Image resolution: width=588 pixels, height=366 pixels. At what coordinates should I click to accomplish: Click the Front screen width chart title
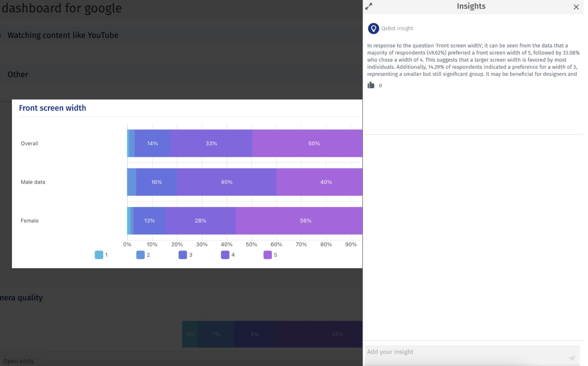click(x=52, y=108)
